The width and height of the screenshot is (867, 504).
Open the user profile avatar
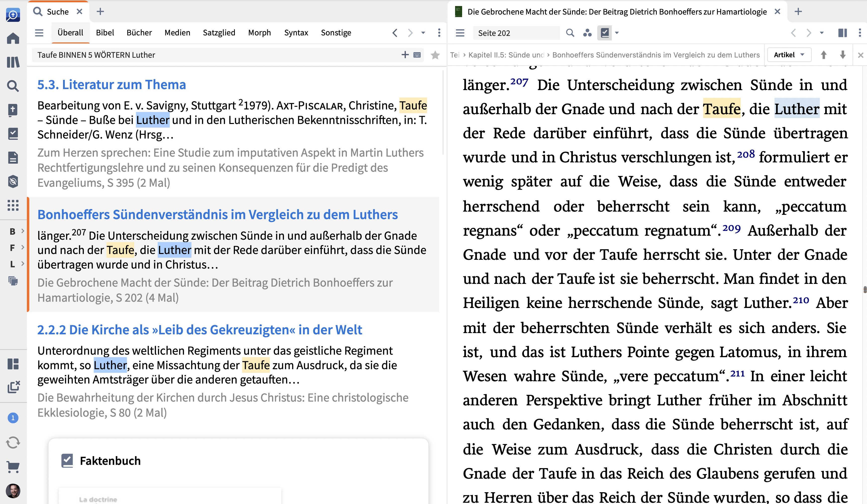click(x=13, y=491)
